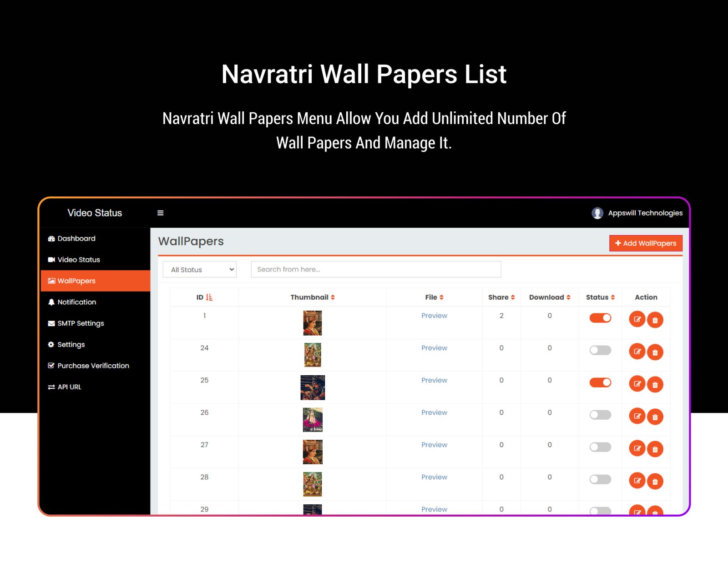This screenshot has height=563, width=728.
Task: Disable status toggle for wallpaper ID 1
Action: click(x=600, y=318)
